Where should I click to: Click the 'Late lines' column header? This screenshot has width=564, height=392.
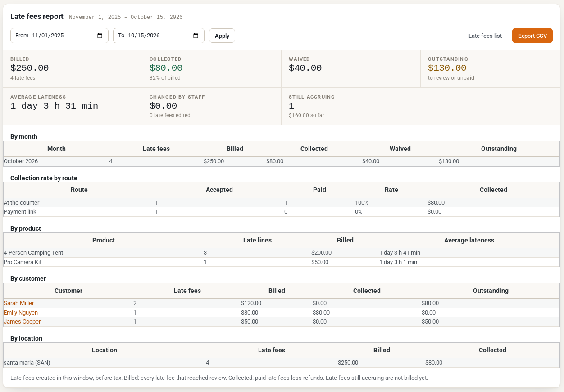pos(257,240)
